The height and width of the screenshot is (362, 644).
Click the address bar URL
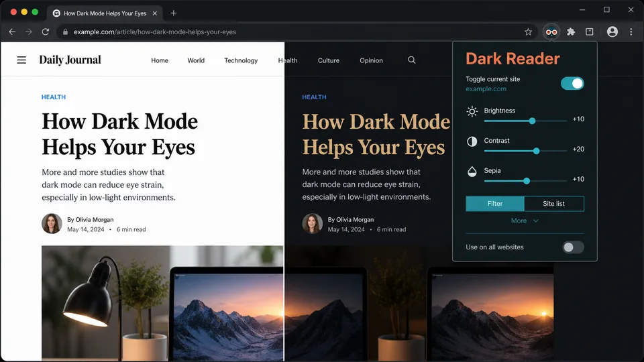point(155,32)
